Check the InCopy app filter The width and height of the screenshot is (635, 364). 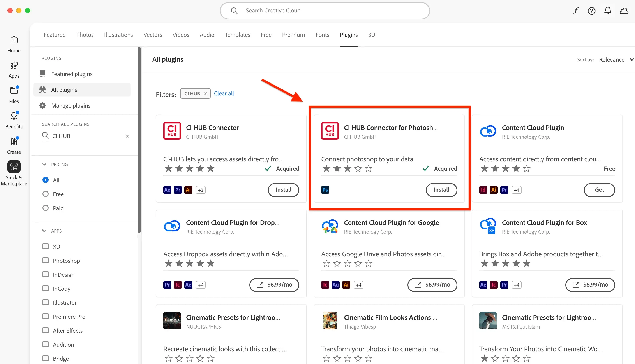tap(46, 288)
